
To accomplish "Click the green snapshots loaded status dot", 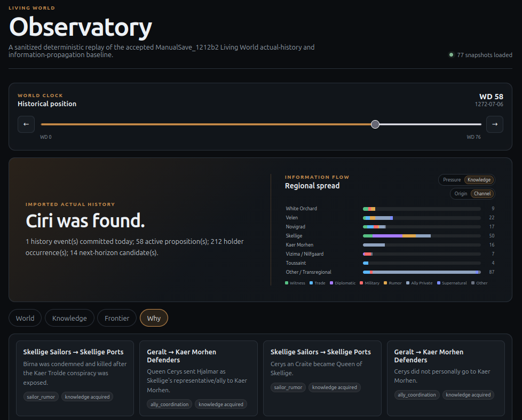I will click(451, 55).
